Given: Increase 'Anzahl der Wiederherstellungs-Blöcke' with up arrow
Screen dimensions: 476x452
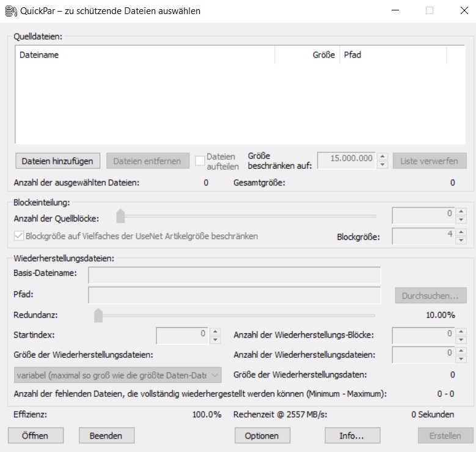Looking at the screenshot, I should click(x=461, y=332).
